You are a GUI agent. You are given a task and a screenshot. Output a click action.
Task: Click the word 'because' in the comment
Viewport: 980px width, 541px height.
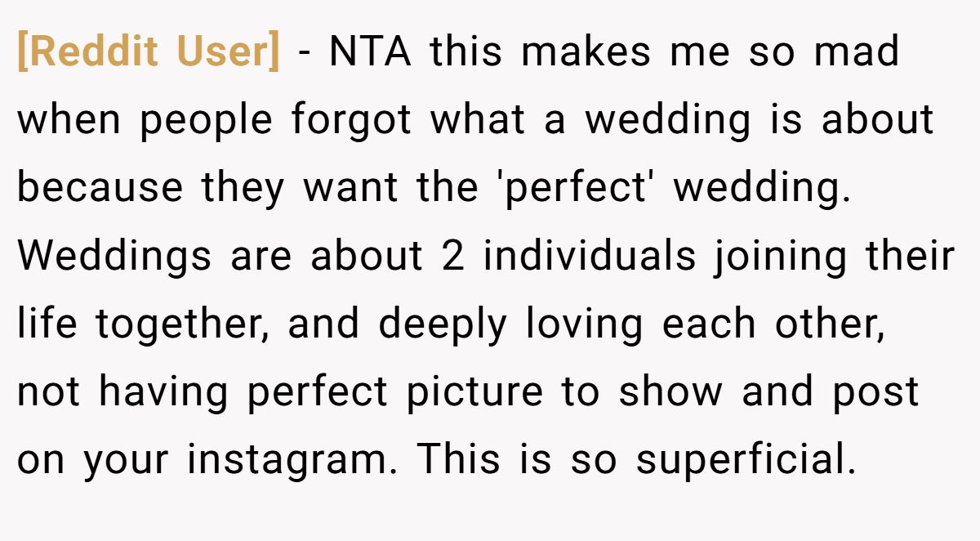100,188
